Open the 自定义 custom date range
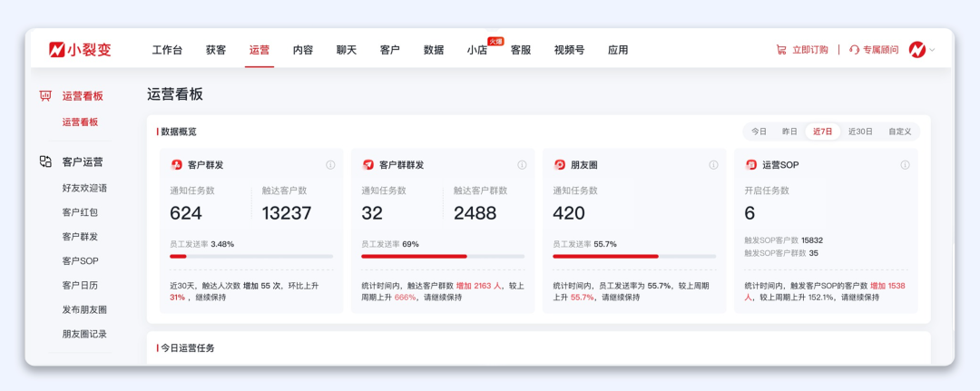 (x=899, y=132)
